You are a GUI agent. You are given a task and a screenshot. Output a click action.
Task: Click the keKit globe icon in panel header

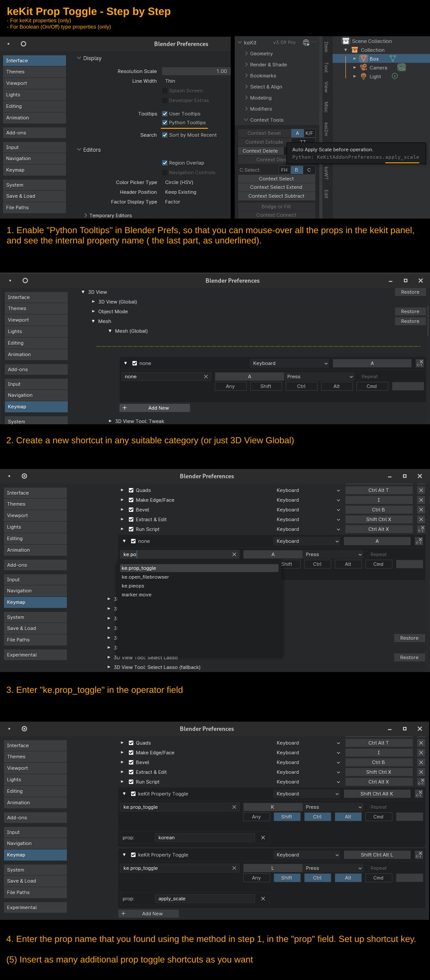[306, 42]
